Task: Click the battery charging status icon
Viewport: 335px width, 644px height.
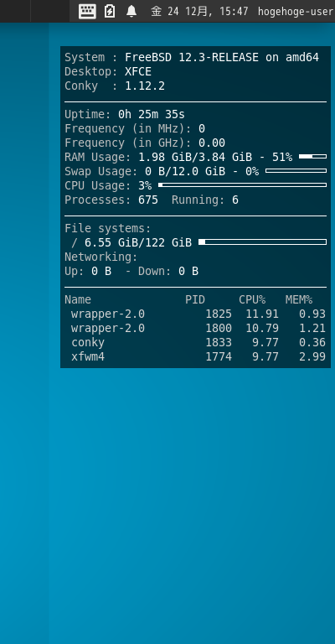Action: (x=110, y=11)
